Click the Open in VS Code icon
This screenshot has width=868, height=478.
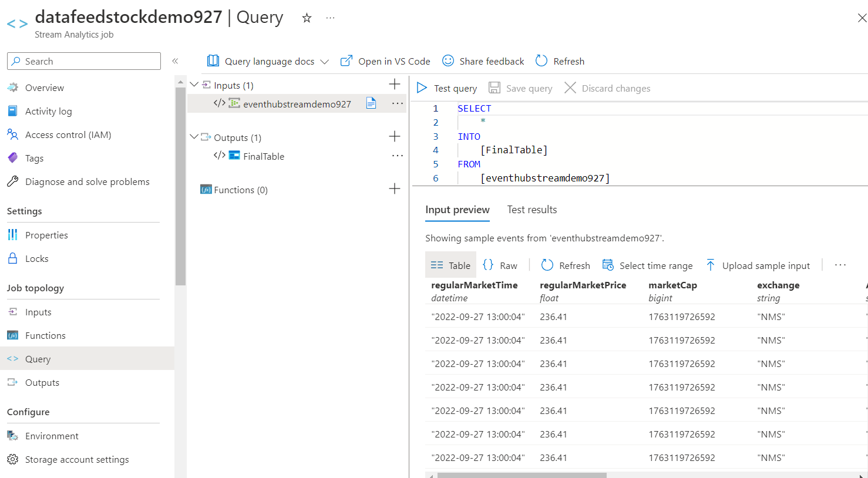tap(346, 60)
